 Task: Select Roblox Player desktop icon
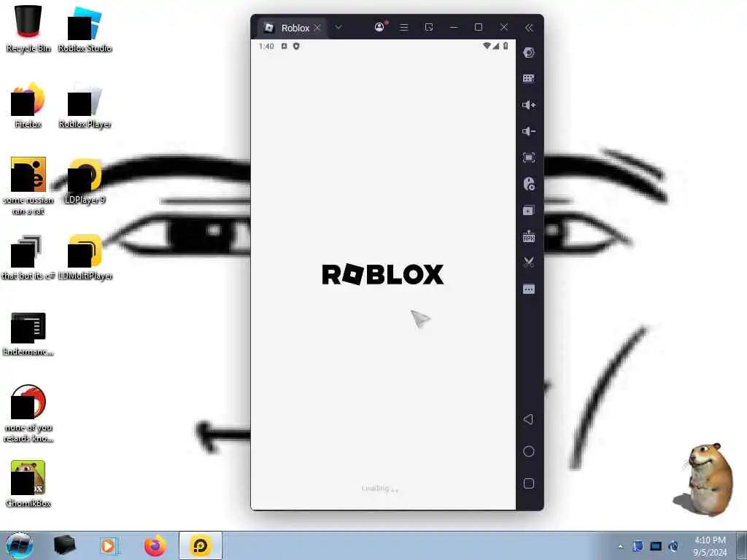click(x=85, y=105)
